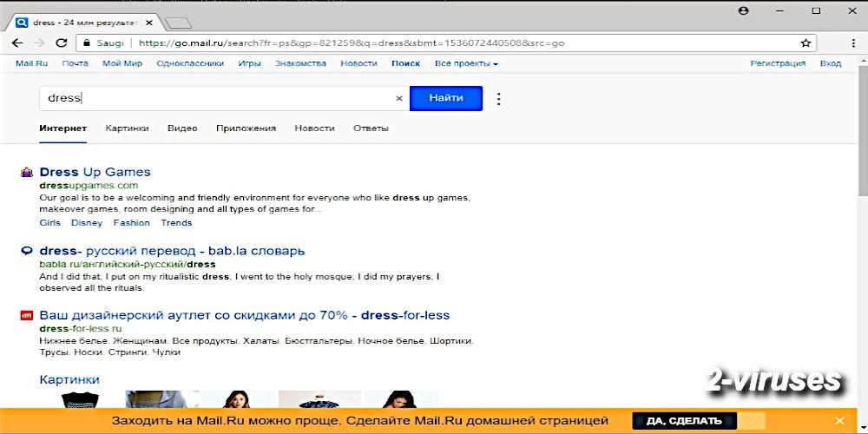This screenshot has height=434, width=868.
Task: Open the Disney sitelink
Action: [87, 223]
